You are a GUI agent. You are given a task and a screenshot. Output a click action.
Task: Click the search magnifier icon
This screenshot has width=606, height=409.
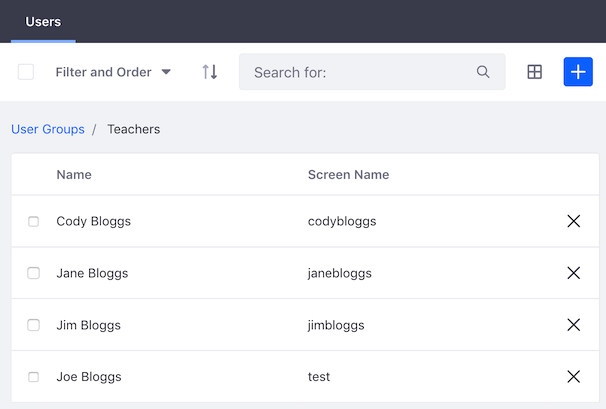(x=483, y=72)
